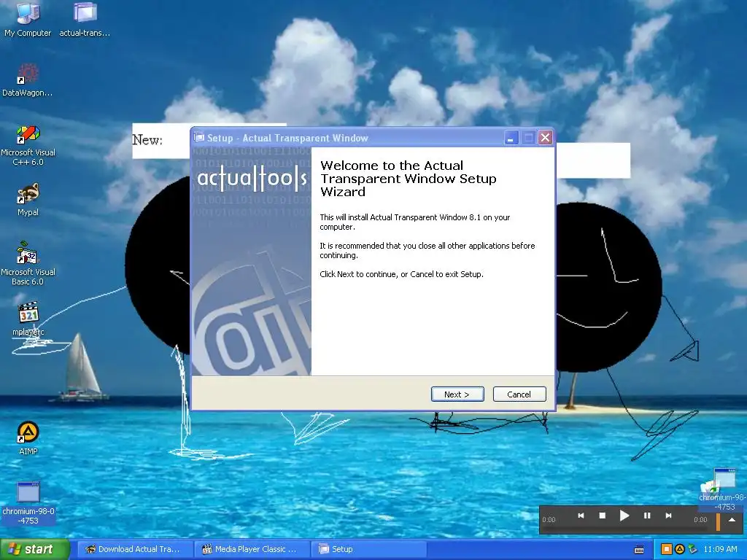Stop playback in the mini player
Screen dimensions: 747x560
(x=602, y=516)
